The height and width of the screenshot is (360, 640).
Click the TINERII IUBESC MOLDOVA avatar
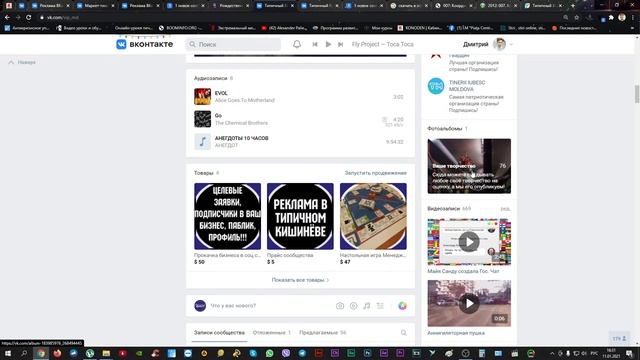click(x=436, y=86)
